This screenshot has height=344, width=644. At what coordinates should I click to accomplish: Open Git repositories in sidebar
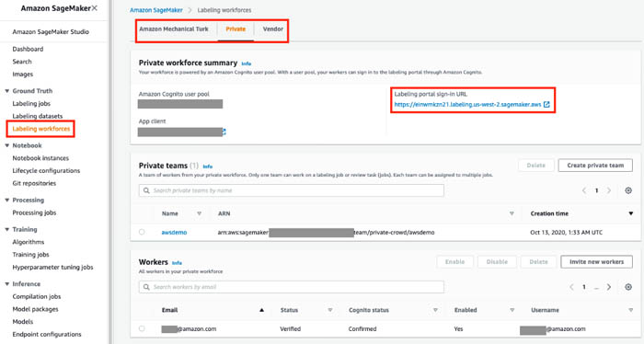pyautogui.click(x=34, y=183)
